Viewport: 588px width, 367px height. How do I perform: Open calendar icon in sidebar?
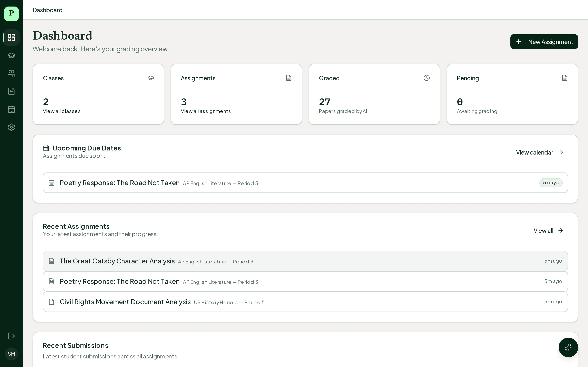pyautogui.click(x=11, y=109)
